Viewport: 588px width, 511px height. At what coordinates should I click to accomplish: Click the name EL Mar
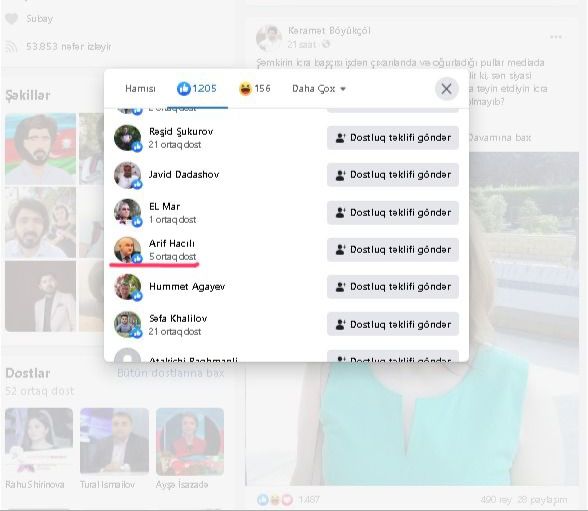click(x=164, y=206)
